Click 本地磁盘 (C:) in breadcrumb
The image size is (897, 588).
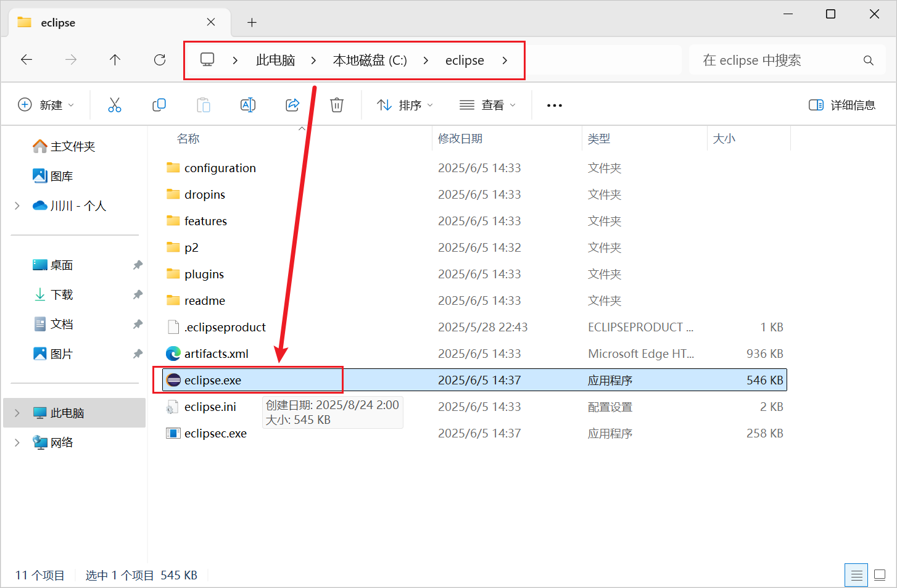[370, 60]
